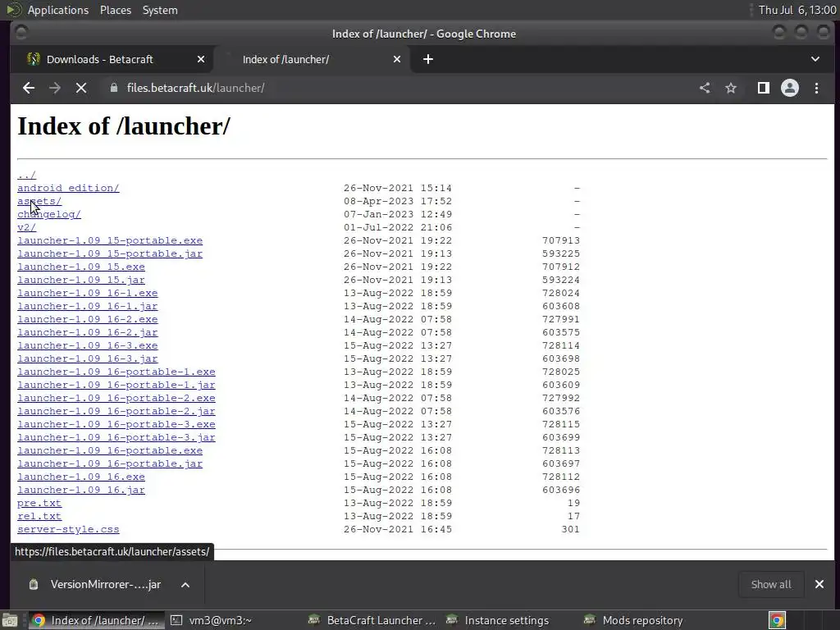Bookmark this page with the star
This screenshot has height=630, width=840.
coord(731,88)
